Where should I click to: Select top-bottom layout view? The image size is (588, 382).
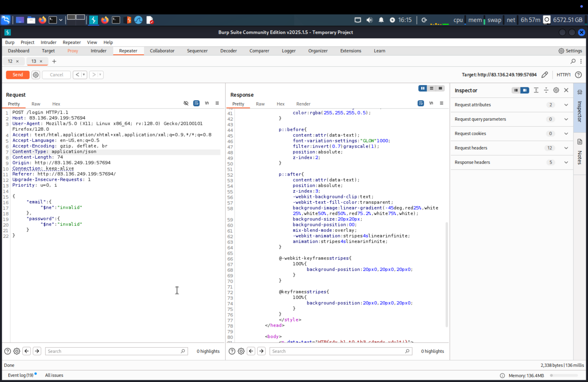432,88
